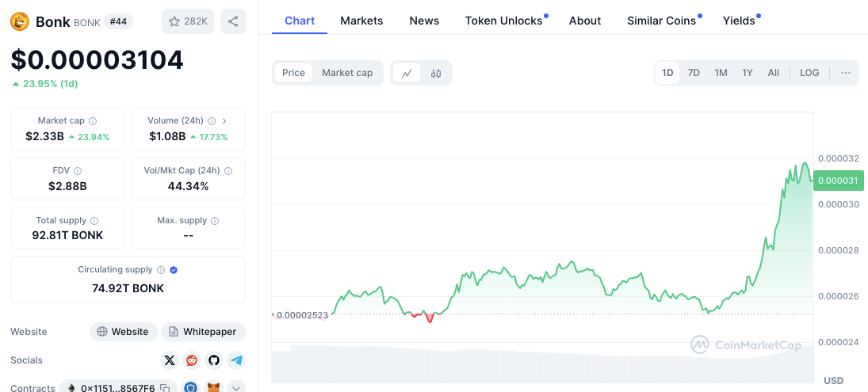Open the chart's three-dot more options menu
Image resolution: width=868 pixels, height=392 pixels.
tap(846, 73)
